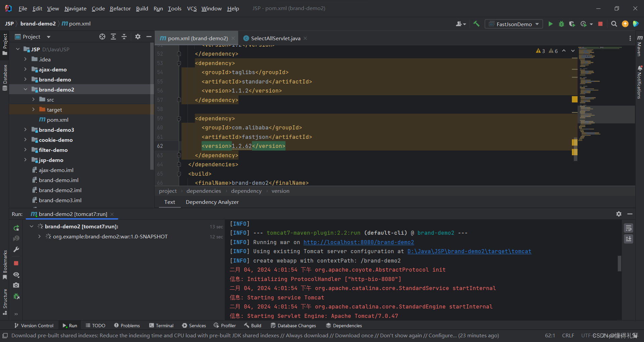Screen dimensions: 644x342
Task: Open Maven tool window sidebar
Action: coord(640,46)
